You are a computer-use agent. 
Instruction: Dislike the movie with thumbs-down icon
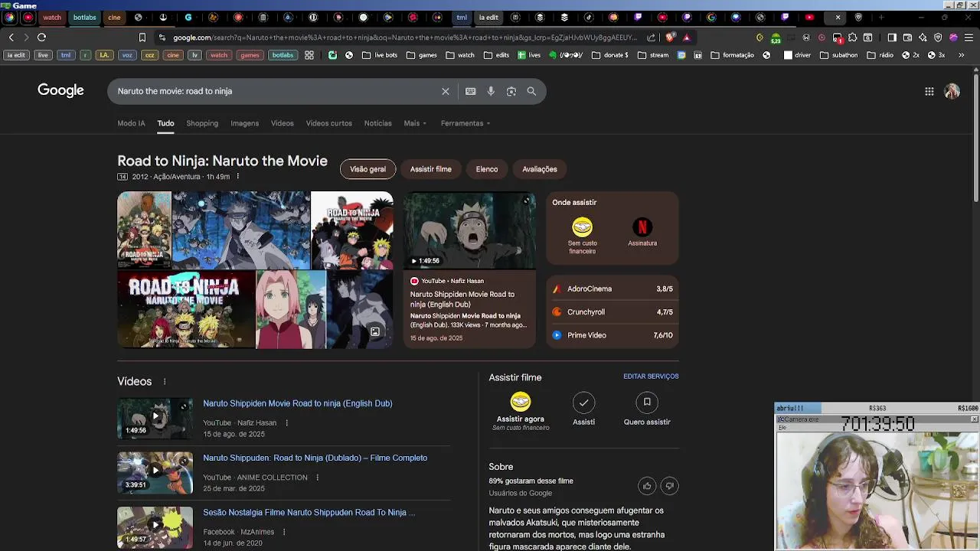[669, 486]
